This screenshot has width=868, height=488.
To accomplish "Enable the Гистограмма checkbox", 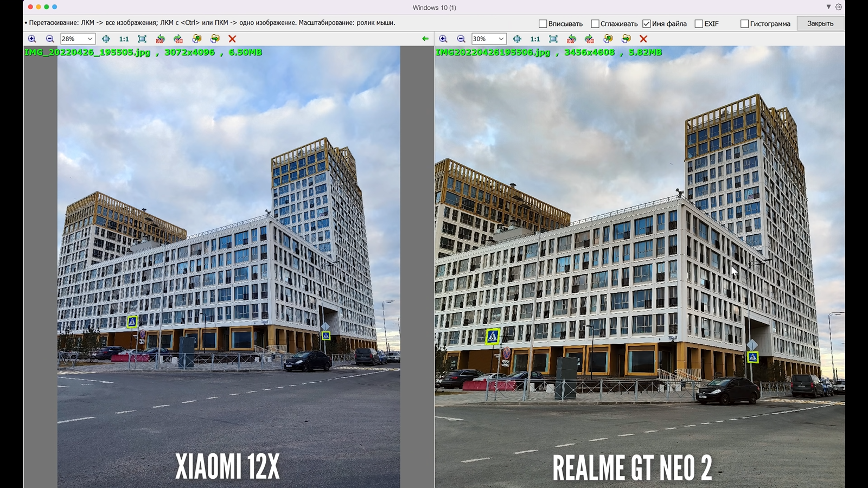I will (745, 24).
